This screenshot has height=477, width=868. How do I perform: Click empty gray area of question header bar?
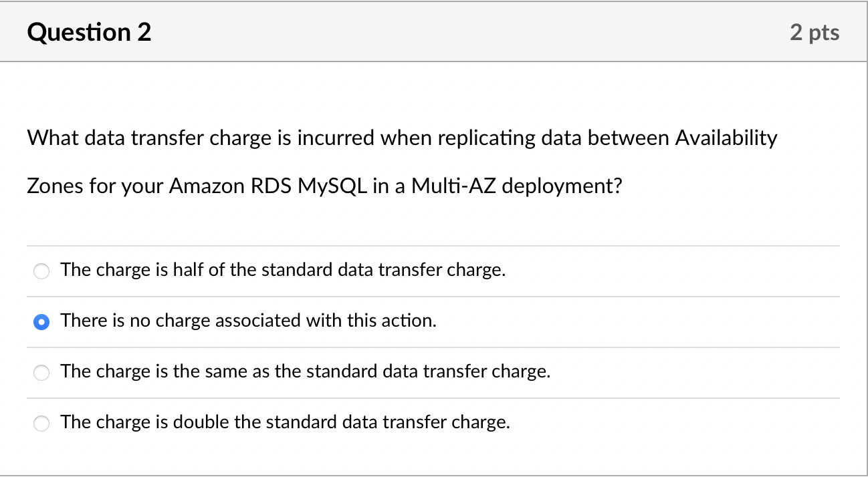[x=468, y=32]
